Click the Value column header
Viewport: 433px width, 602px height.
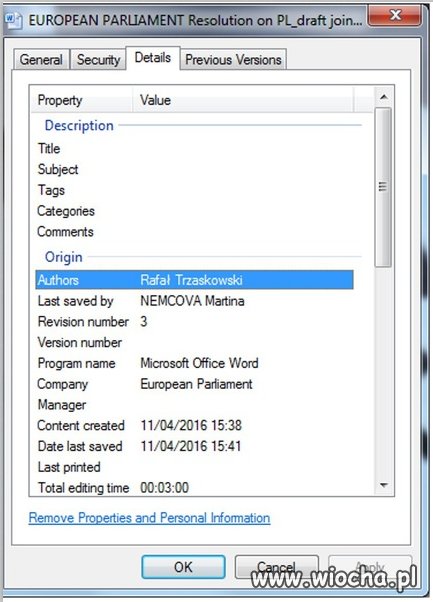(x=243, y=100)
